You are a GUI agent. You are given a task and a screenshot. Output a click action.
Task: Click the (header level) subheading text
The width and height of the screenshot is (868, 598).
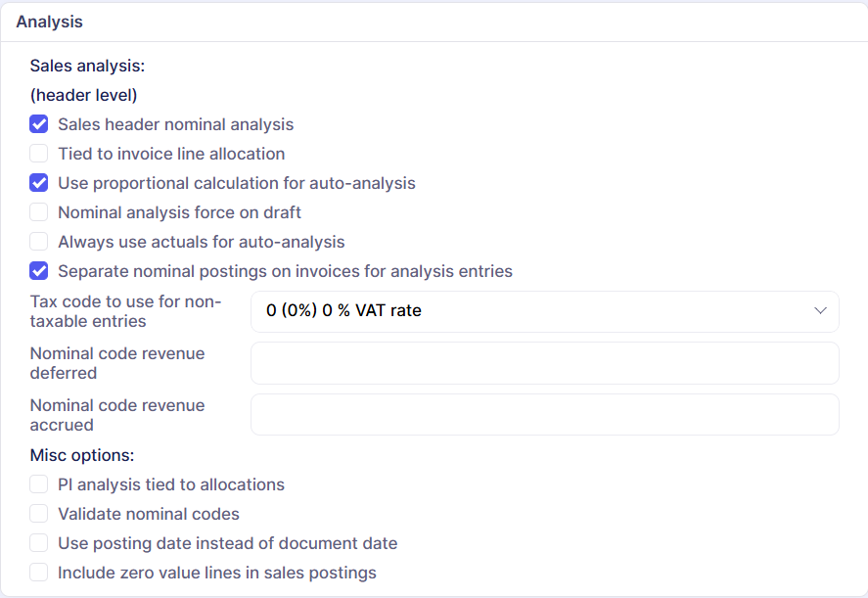point(83,96)
